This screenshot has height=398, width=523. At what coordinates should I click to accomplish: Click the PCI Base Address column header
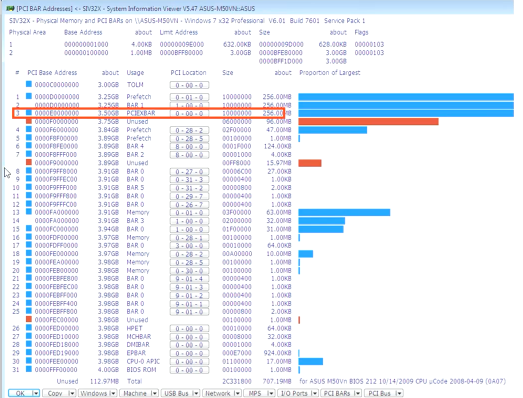[x=52, y=73]
